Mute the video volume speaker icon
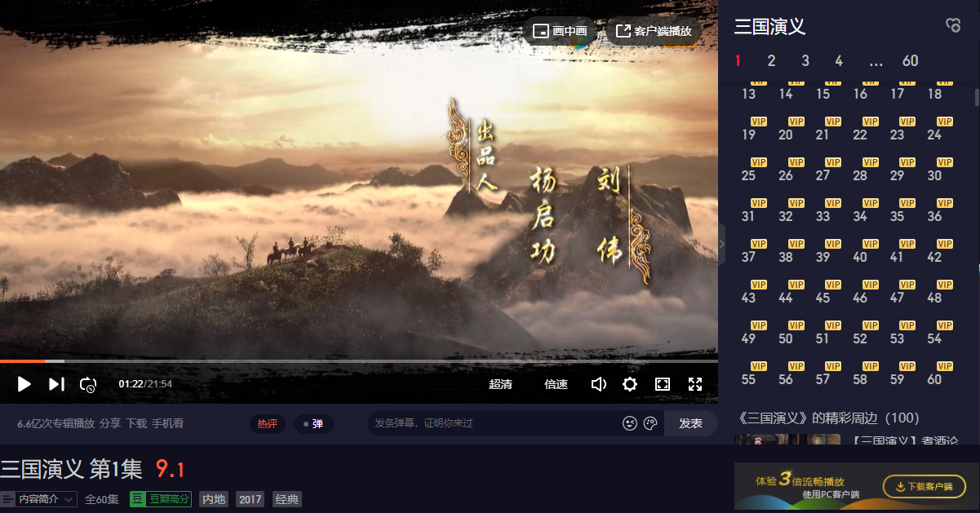The width and height of the screenshot is (980, 513). tap(598, 384)
